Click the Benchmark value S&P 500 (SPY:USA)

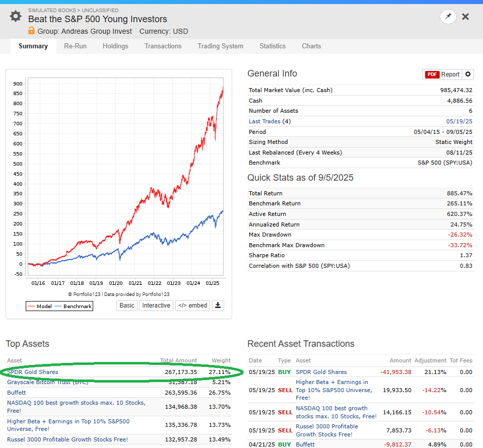click(445, 163)
